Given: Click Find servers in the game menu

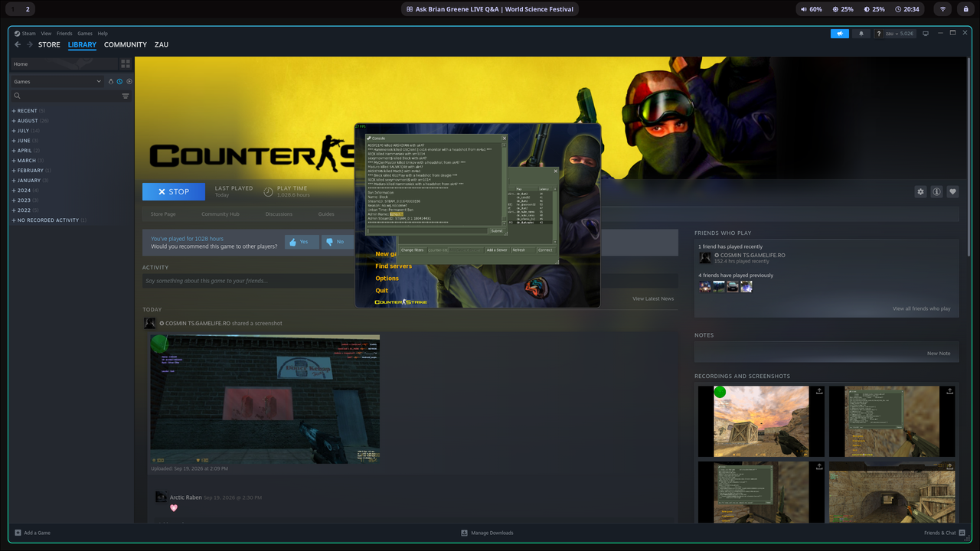Looking at the screenshot, I should 394,266.
